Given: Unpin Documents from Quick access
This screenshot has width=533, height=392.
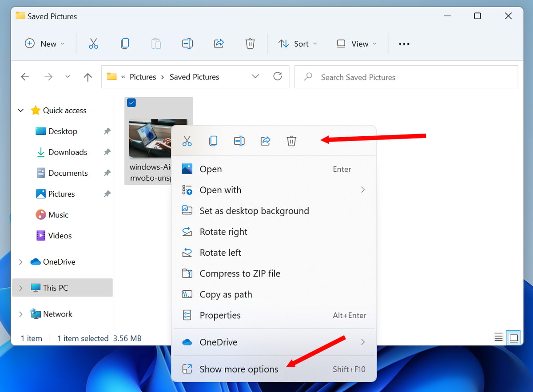Looking at the screenshot, I should pyautogui.click(x=107, y=173).
